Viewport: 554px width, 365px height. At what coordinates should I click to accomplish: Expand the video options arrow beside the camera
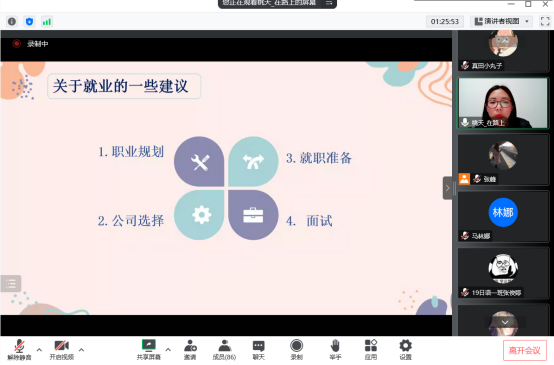(82, 350)
